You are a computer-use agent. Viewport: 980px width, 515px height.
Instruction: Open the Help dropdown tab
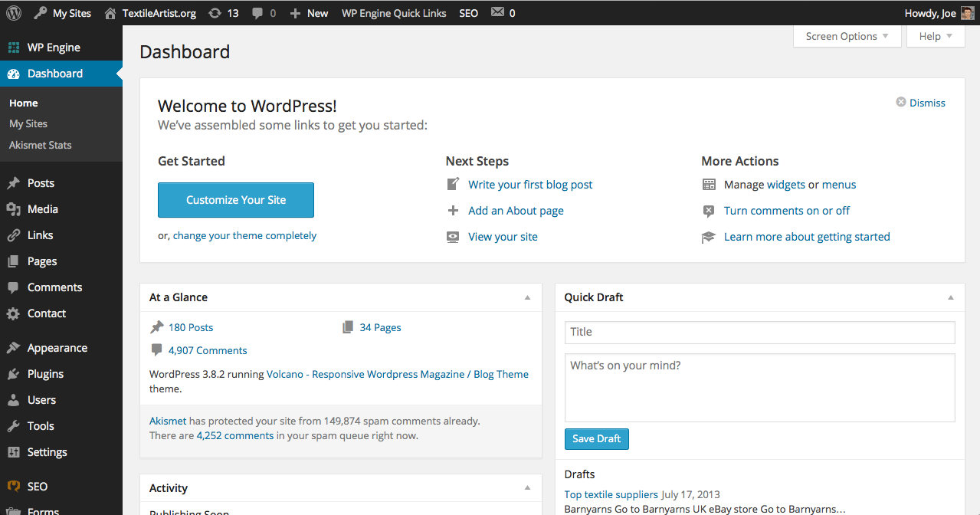click(x=936, y=36)
